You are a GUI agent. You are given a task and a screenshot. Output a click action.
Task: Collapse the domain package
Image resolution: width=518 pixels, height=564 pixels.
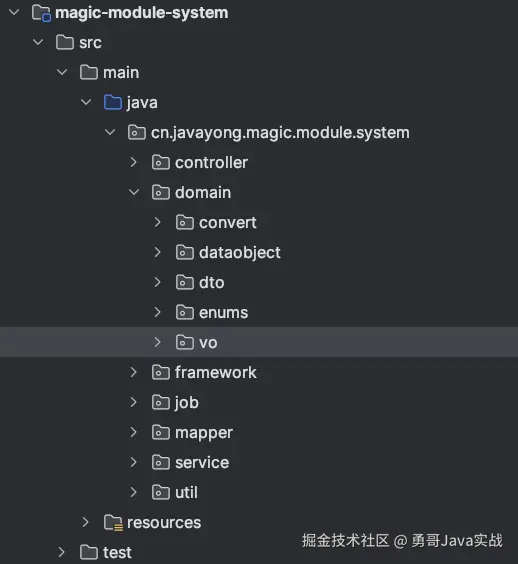point(134,192)
